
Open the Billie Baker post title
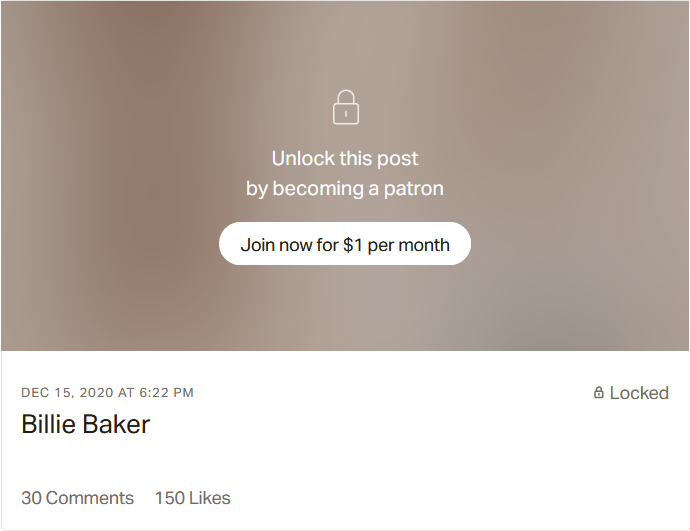85,424
